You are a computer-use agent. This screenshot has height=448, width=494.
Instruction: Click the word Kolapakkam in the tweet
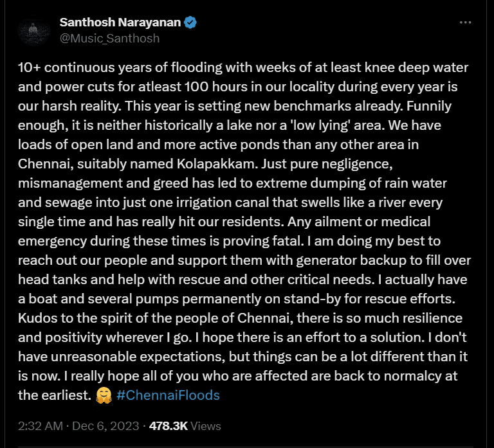[x=217, y=164]
